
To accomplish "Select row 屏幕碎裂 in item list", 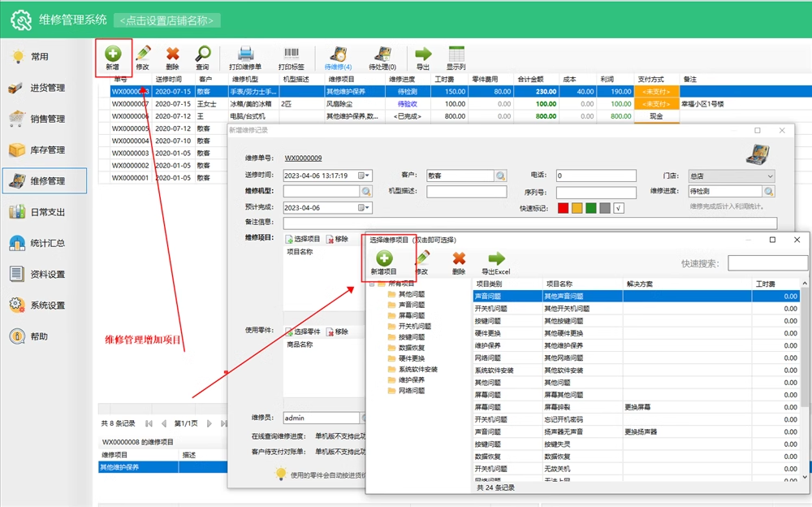I will 637,407.
